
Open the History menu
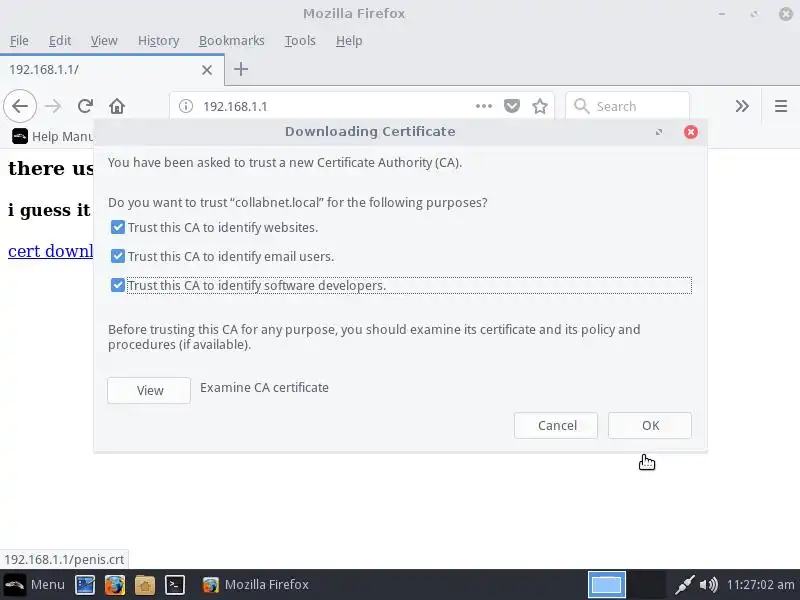(158, 40)
